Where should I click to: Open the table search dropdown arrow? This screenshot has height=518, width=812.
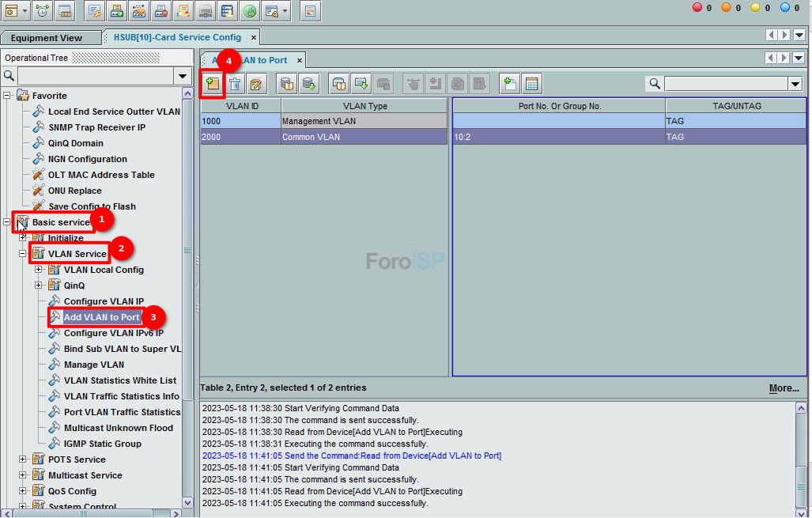pos(795,84)
